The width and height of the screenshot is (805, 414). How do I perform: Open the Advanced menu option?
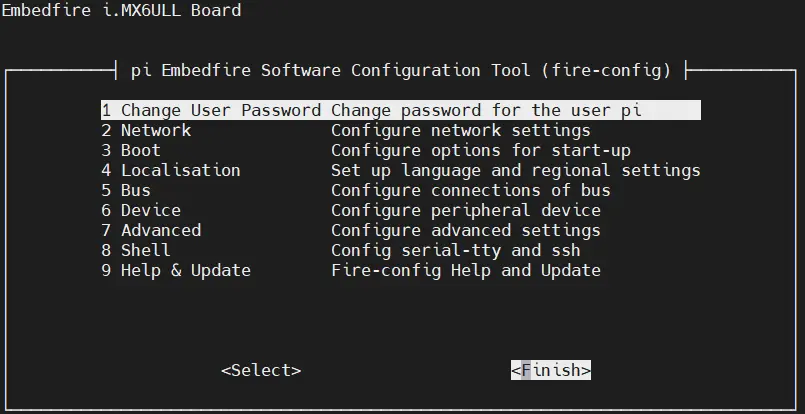[x=160, y=231]
